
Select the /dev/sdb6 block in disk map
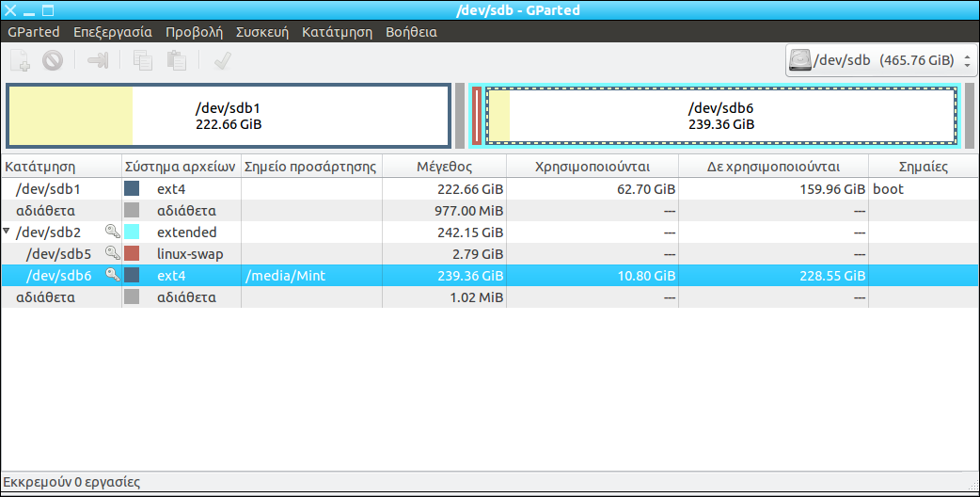720,116
